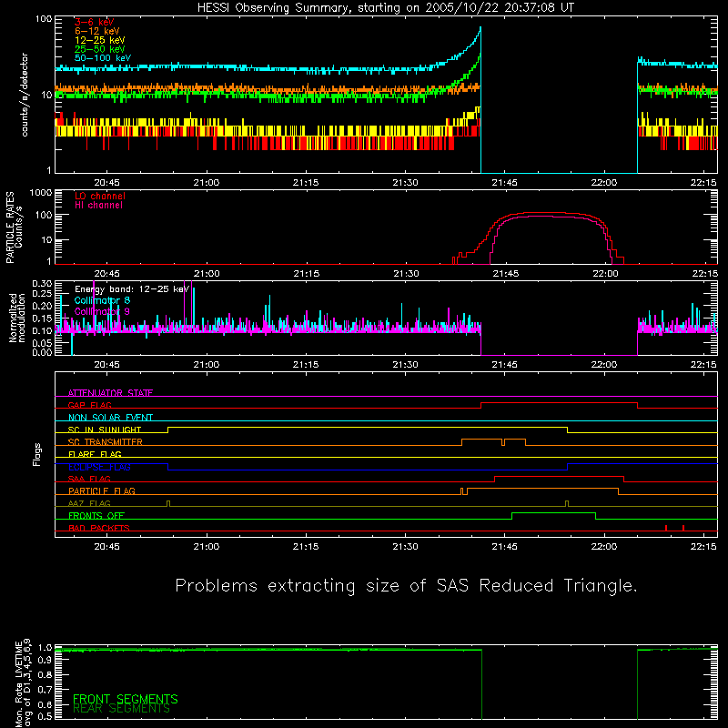Click the PARTICLE_FLAG label
This screenshot has width=728, height=728.
102,490
